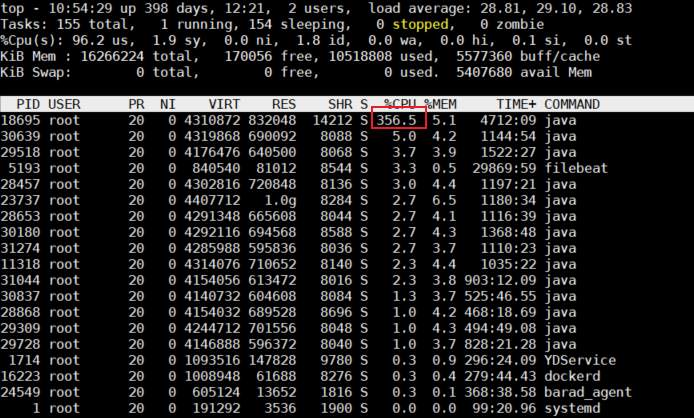Click PID 29728 in the process list
The height and width of the screenshot is (418, 694).
[x=20, y=344]
